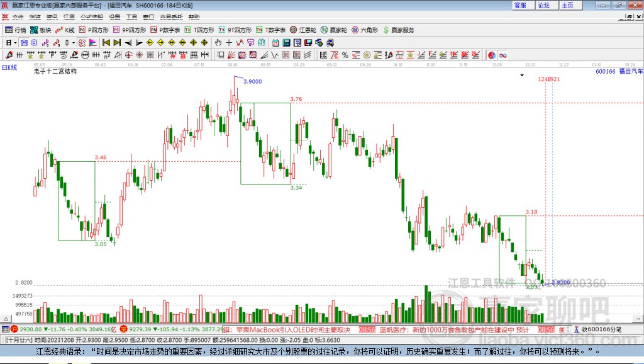This screenshot has height=364, width=644.
Task: Click the 3.9000 high price label
Action: (253, 81)
